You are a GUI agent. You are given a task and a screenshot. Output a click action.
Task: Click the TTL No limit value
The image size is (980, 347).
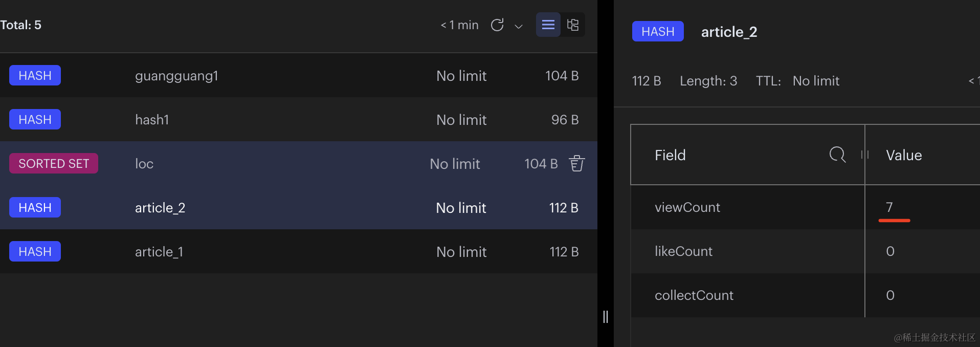point(816,81)
